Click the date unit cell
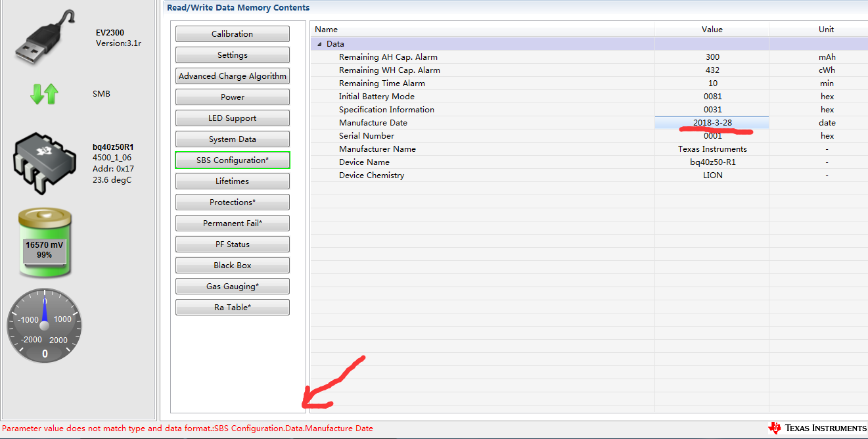The width and height of the screenshot is (868, 439). coord(827,123)
